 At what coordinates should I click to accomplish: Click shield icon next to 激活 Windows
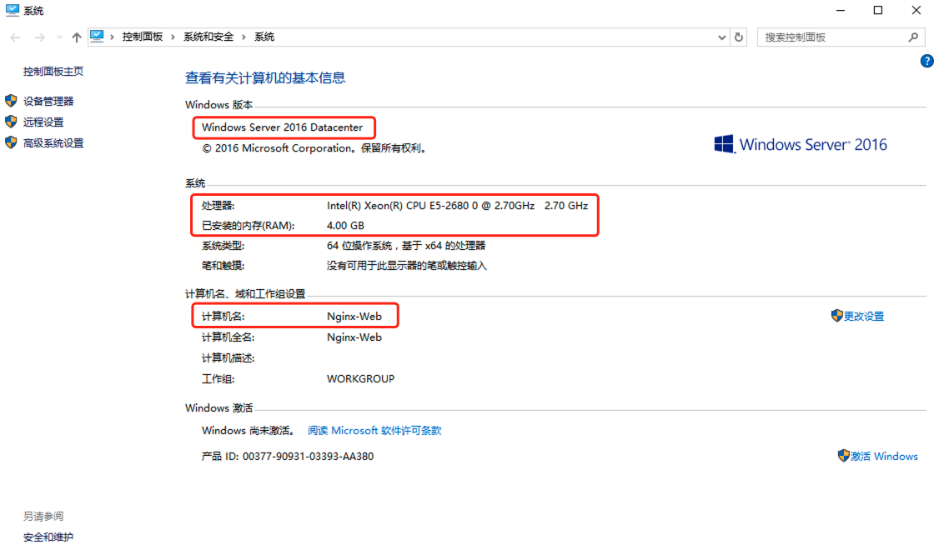tap(843, 456)
